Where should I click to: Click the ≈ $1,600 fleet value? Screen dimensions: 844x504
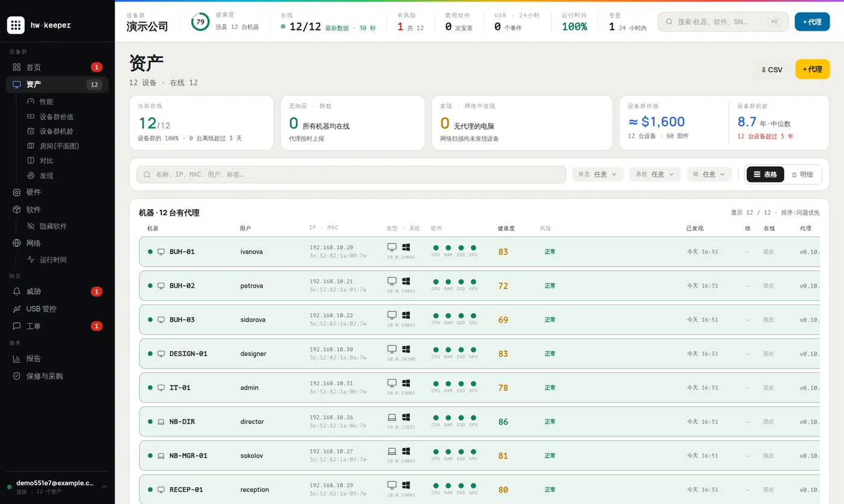click(656, 122)
